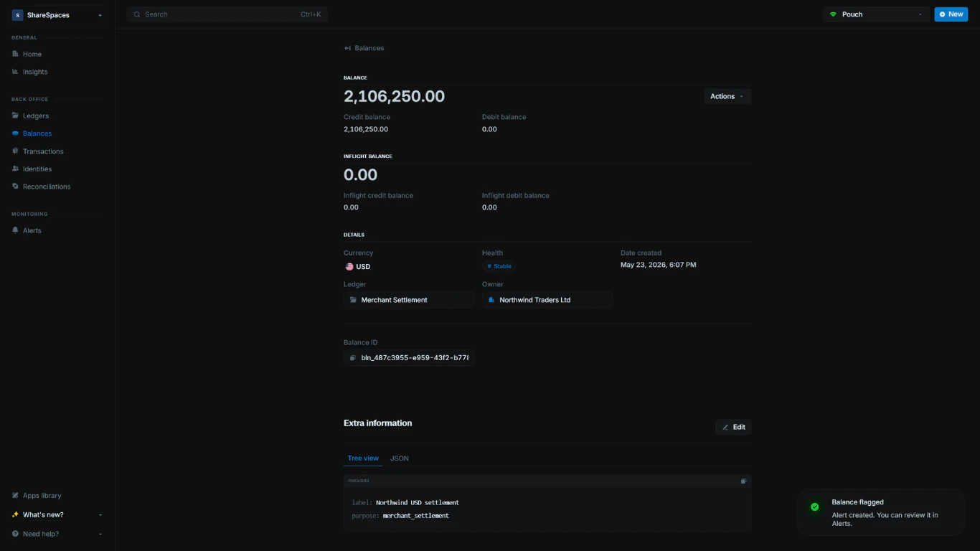Click the New button
The image size is (980, 551).
pyautogui.click(x=951, y=14)
